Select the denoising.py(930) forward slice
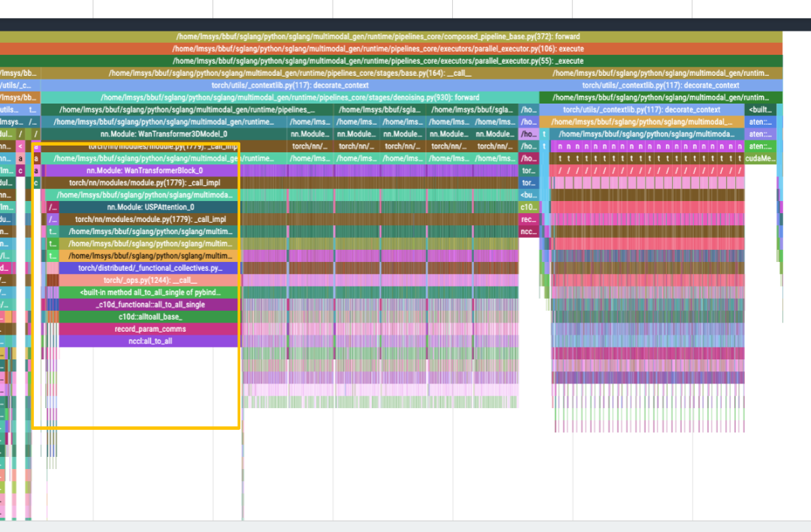This screenshot has height=532, width=811. [x=290, y=98]
